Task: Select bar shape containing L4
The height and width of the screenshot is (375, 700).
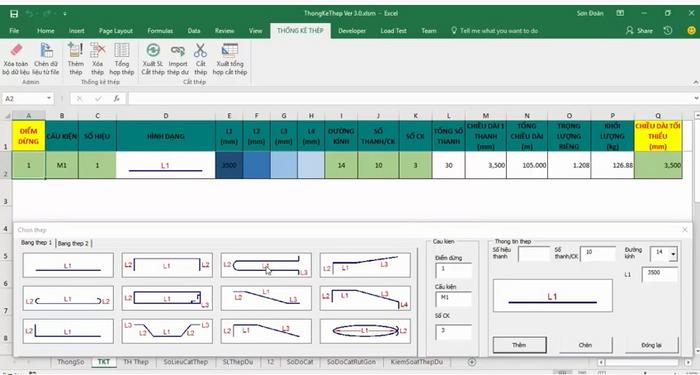Action: (x=365, y=298)
